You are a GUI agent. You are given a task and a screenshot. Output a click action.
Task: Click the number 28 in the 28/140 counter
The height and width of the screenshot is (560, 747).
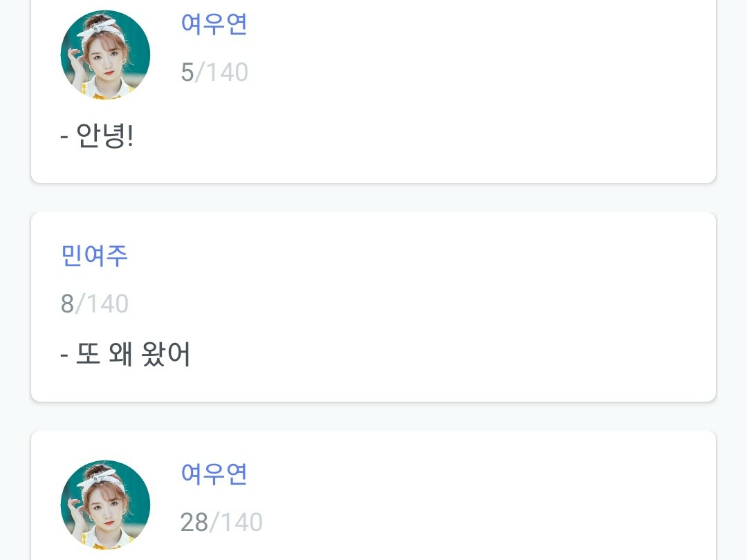coord(194,523)
